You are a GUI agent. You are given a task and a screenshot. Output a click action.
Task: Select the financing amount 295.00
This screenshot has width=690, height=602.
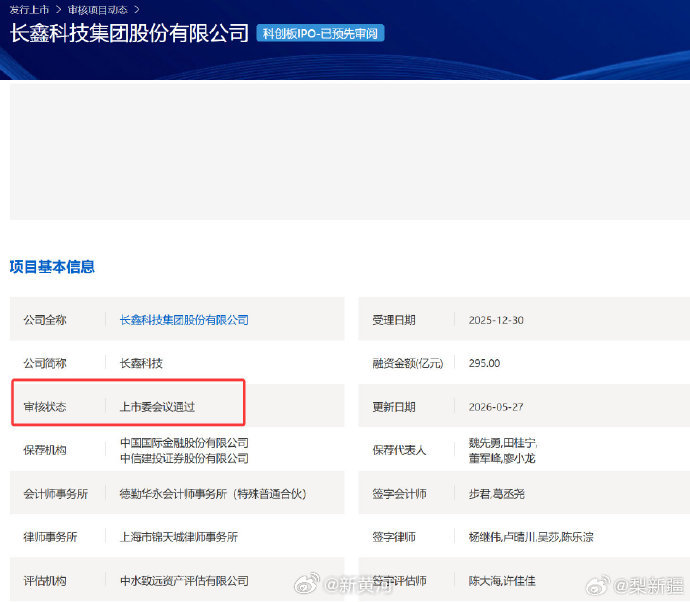[x=484, y=363]
